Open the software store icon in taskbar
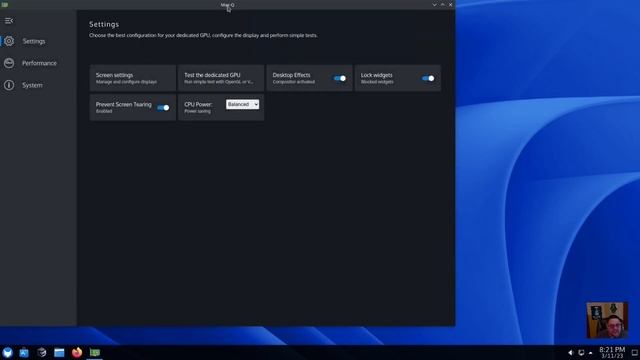This screenshot has height=360, width=640. 24,352
